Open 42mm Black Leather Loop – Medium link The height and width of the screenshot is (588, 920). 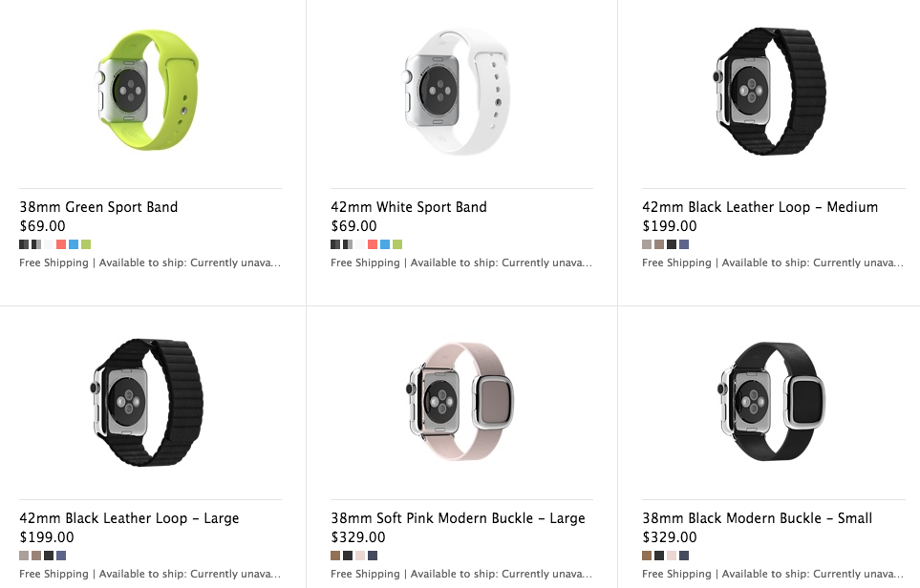(x=760, y=207)
